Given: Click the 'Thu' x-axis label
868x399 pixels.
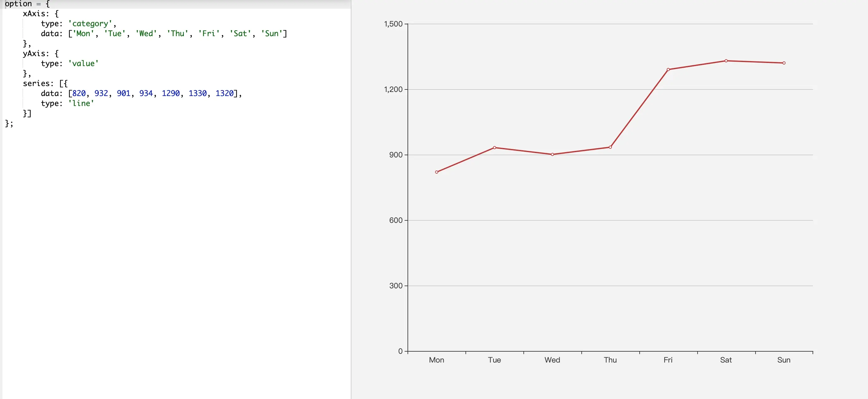Looking at the screenshot, I should [610, 360].
